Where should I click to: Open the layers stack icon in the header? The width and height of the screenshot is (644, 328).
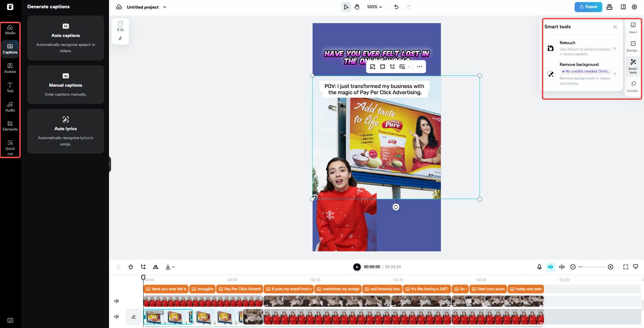point(610,7)
